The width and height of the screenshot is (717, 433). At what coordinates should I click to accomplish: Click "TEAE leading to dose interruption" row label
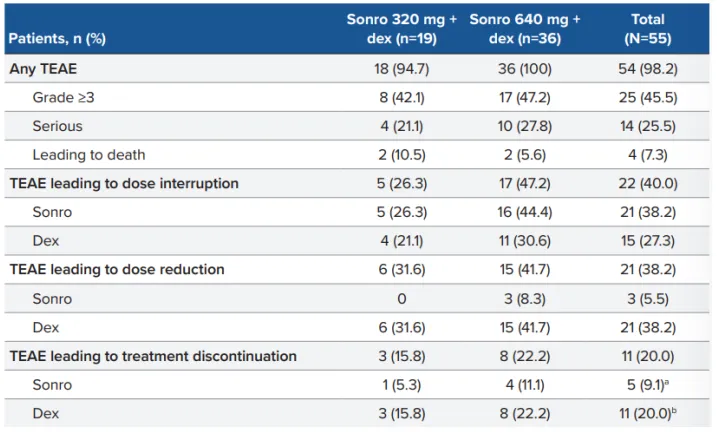coord(124,184)
